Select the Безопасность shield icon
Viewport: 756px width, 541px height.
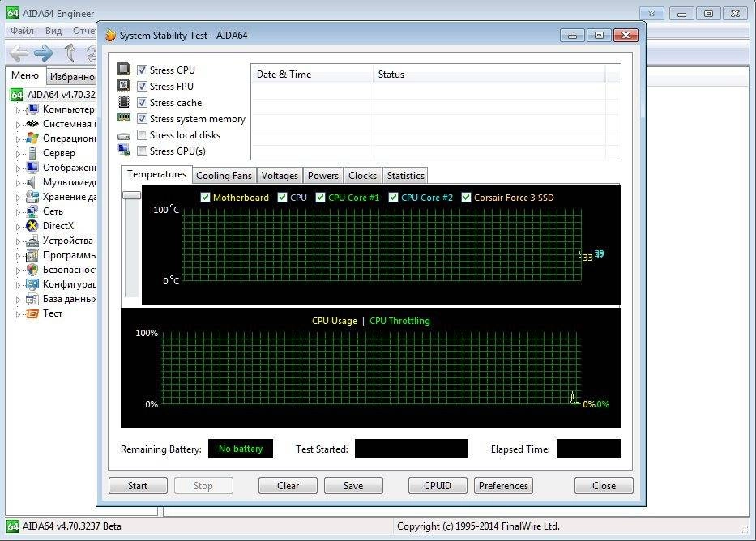pyautogui.click(x=32, y=270)
